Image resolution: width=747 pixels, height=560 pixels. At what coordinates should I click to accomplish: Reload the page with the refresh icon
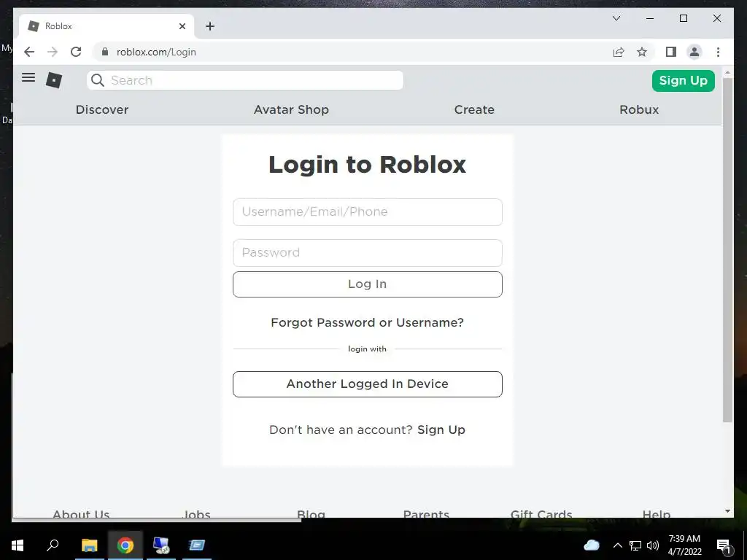coord(76,52)
